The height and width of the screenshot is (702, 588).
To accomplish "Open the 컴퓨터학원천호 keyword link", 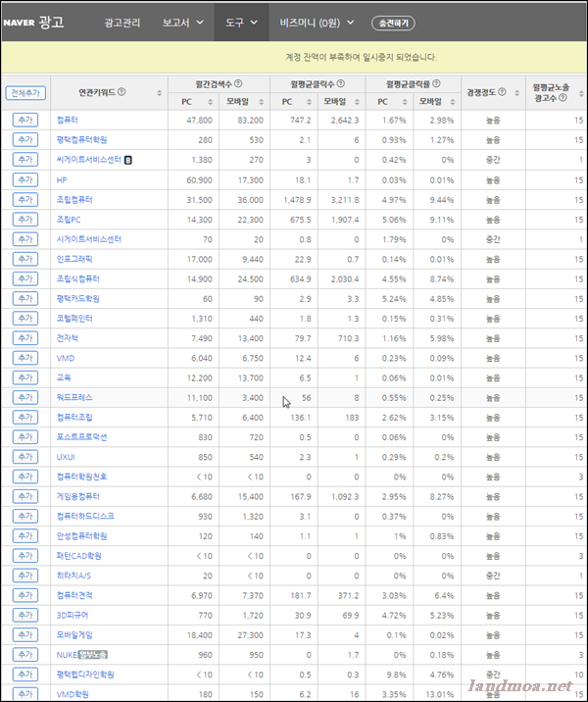I will pos(81,476).
